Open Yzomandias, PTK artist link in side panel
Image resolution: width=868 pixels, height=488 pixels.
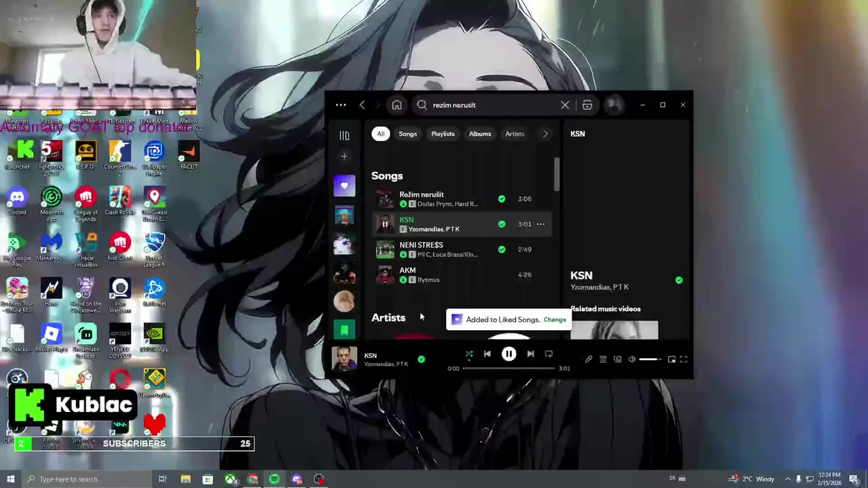[x=599, y=287]
